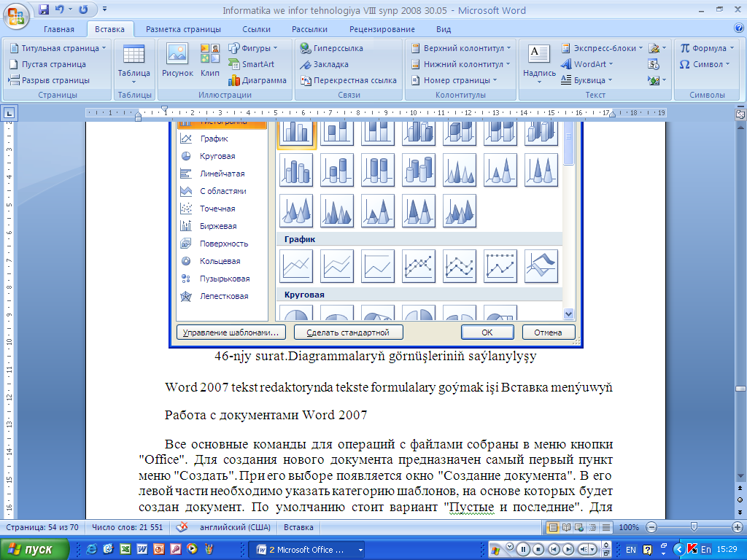Launch Internet Explorer from quick launch
Screen dimensions: 747x560
(x=91, y=550)
